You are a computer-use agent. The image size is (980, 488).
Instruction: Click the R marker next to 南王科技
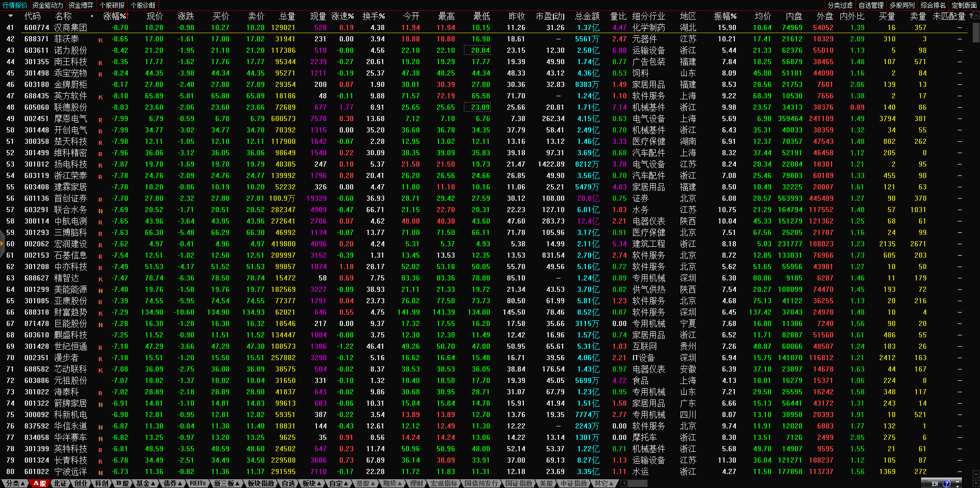(100, 63)
